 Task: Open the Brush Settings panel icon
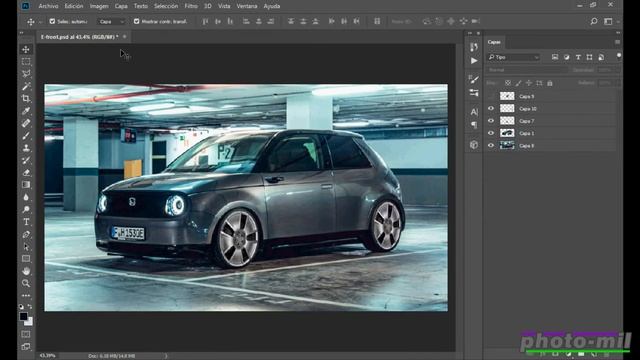(x=473, y=79)
